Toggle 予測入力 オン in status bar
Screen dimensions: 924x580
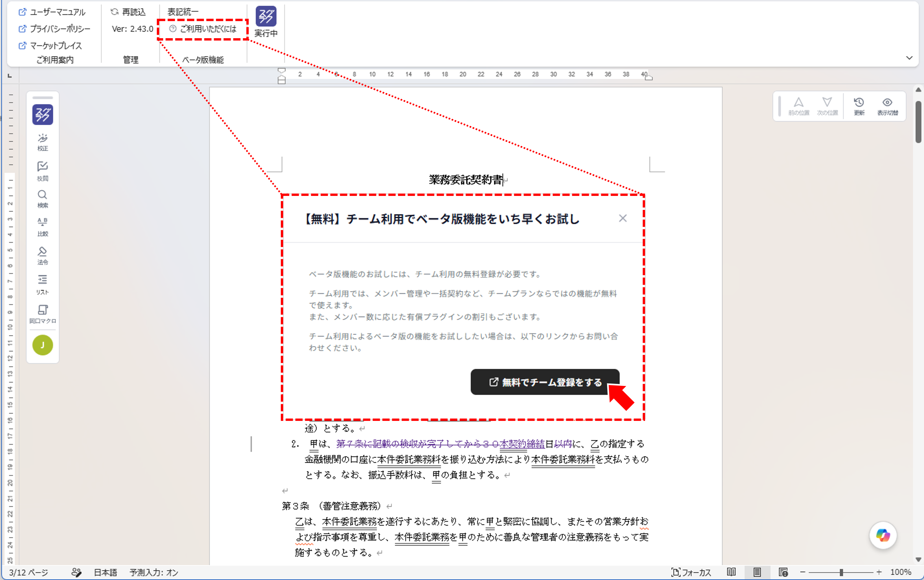click(x=154, y=572)
